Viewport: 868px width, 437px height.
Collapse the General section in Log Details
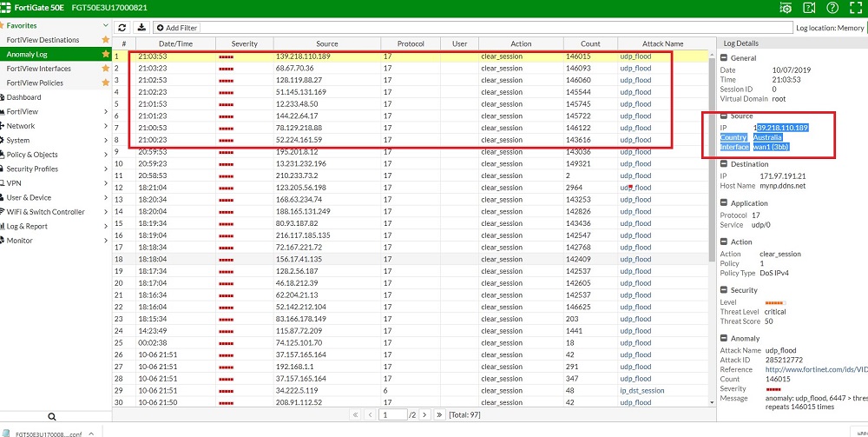(724, 58)
